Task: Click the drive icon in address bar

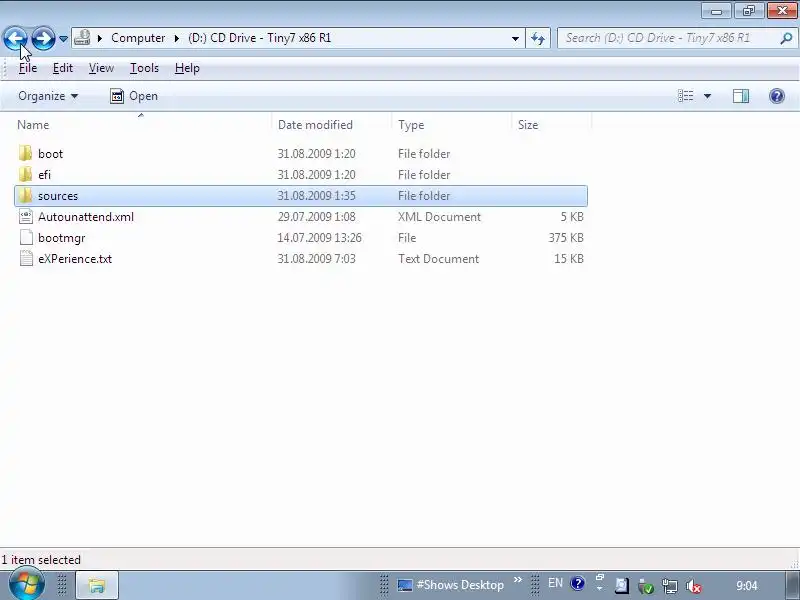Action: pyautogui.click(x=82, y=38)
